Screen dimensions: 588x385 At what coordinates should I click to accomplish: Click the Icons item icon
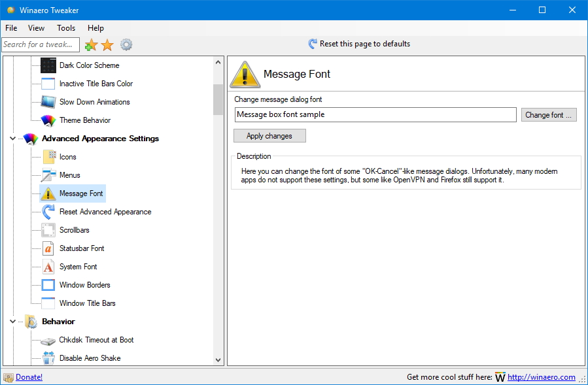[49, 157]
